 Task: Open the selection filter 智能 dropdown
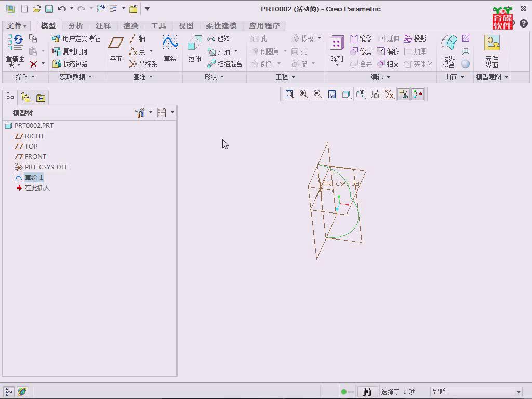click(477, 392)
